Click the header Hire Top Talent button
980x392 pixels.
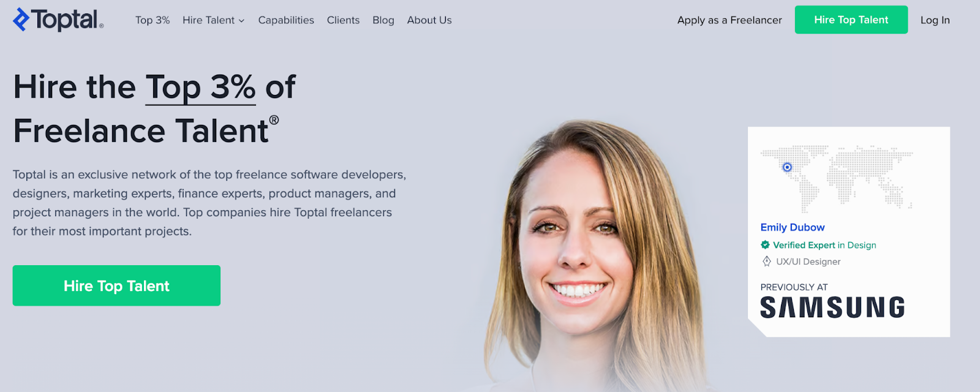pyautogui.click(x=851, y=20)
